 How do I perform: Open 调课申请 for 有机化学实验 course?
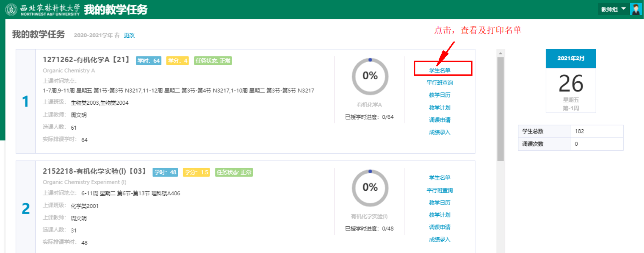pyautogui.click(x=440, y=227)
